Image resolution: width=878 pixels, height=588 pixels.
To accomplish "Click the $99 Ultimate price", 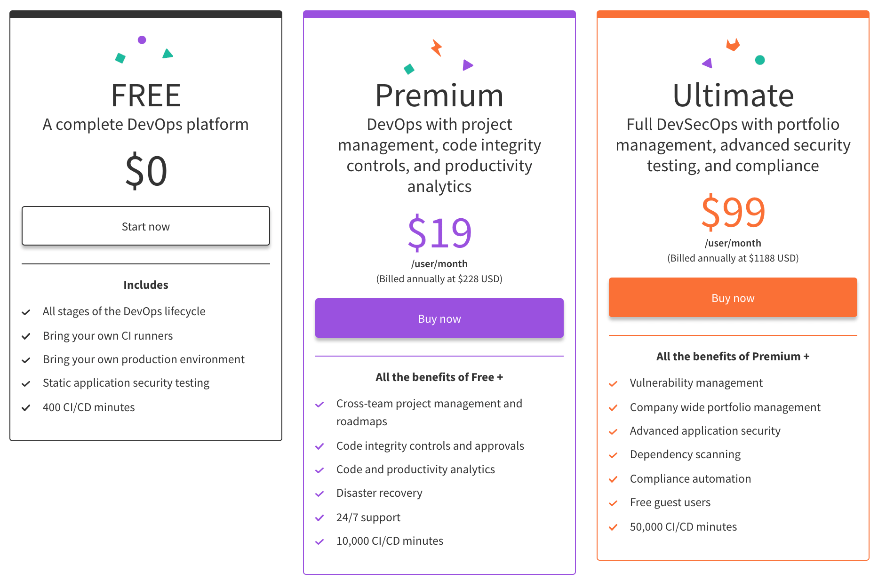I will pos(733,212).
